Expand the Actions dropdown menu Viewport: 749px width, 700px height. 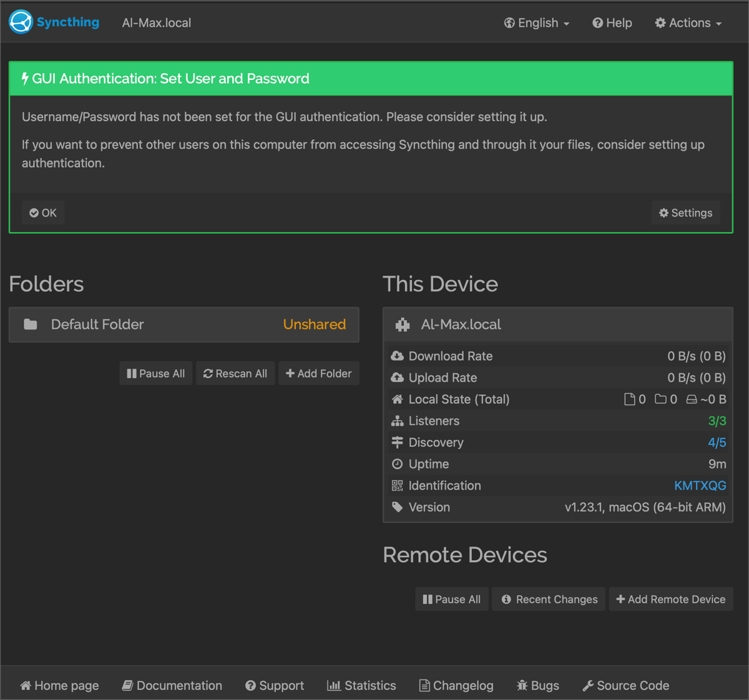coord(688,23)
